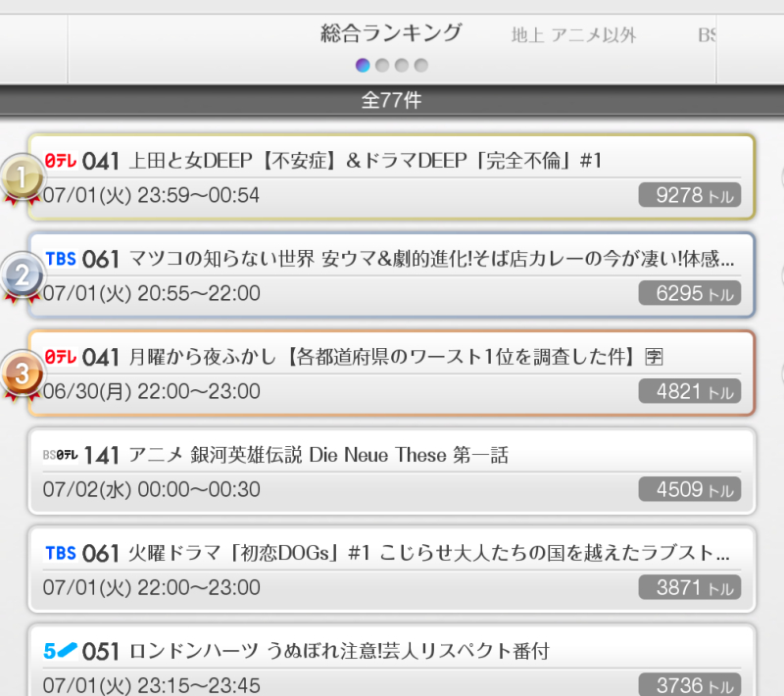Click the 3736 トル count badge
Image resolution: width=784 pixels, height=696 pixels.
690,684
